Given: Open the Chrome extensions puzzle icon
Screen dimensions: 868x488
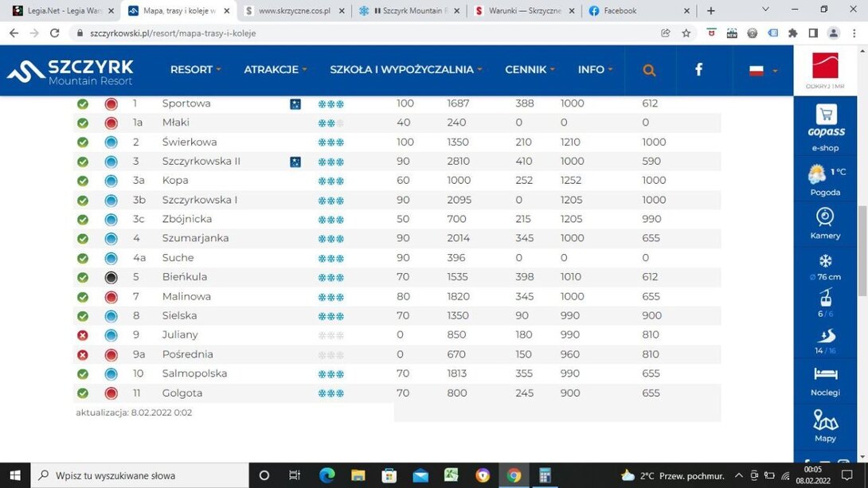Looking at the screenshot, I should [x=792, y=33].
